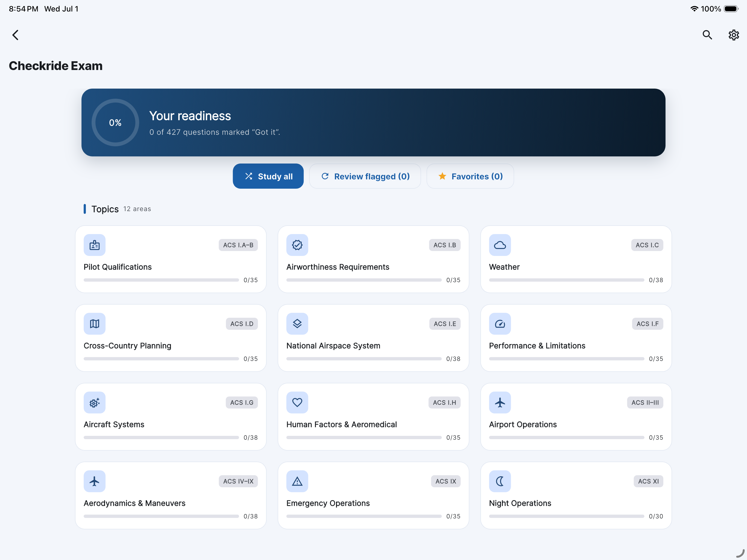Go back with the back arrow

pos(16,35)
